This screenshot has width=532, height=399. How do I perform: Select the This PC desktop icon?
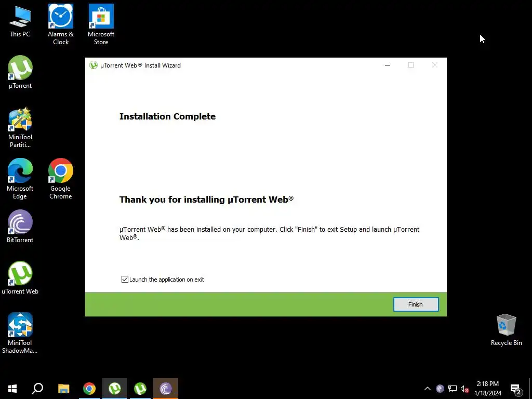click(20, 21)
